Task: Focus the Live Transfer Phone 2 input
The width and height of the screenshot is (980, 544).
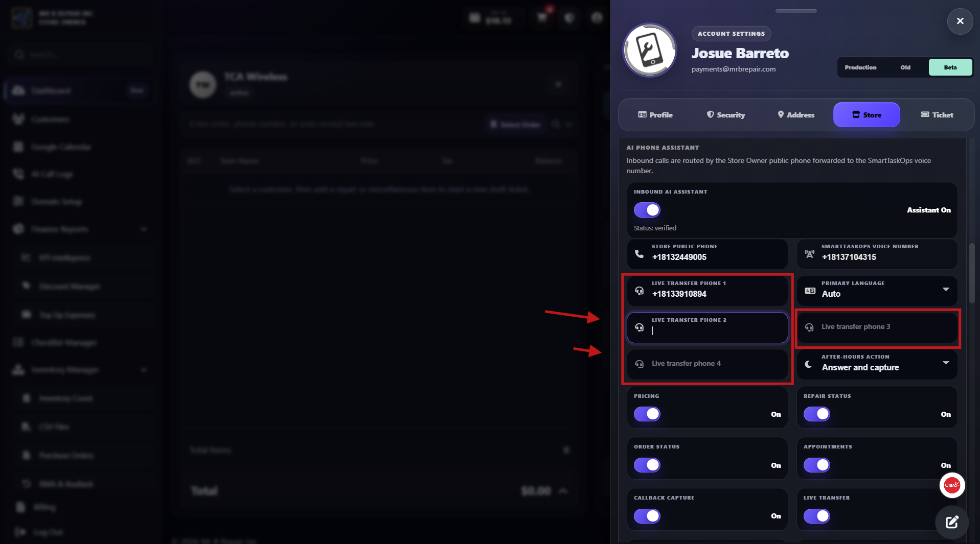Action: tap(707, 327)
